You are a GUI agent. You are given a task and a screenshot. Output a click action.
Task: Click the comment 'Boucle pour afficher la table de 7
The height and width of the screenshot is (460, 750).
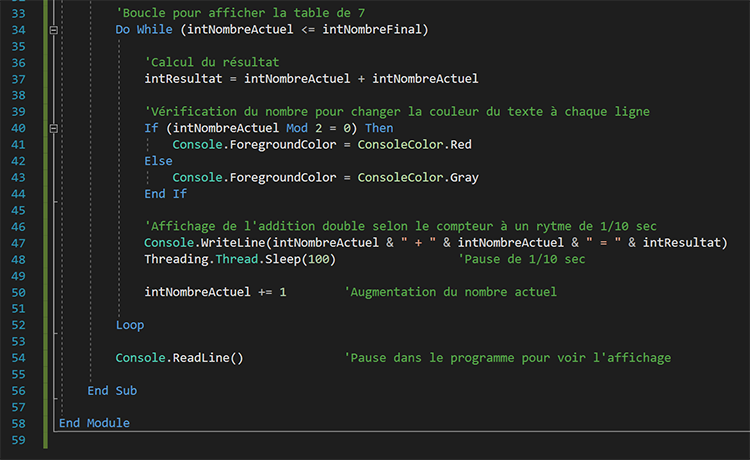(241, 13)
